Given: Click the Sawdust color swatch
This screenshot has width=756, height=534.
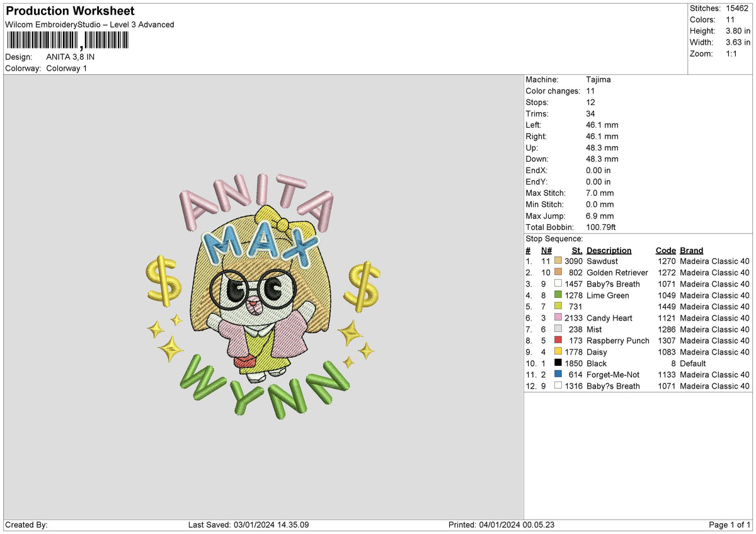Looking at the screenshot, I should click(x=558, y=261).
